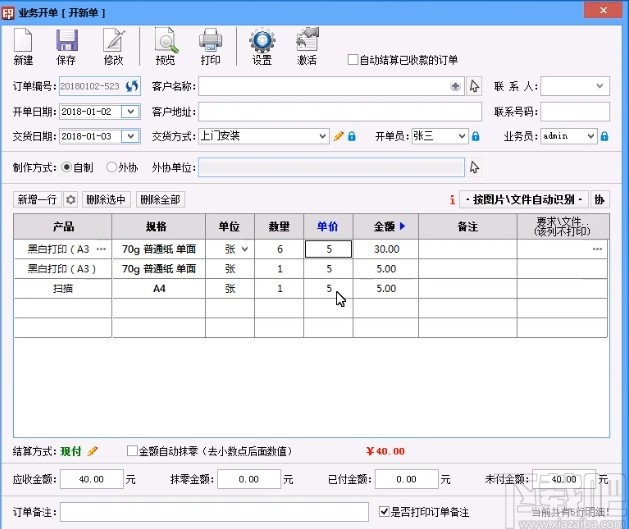629x529 pixels.
Task: Expand the 开单员 张三 dropdown
Action: coord(462,136)
